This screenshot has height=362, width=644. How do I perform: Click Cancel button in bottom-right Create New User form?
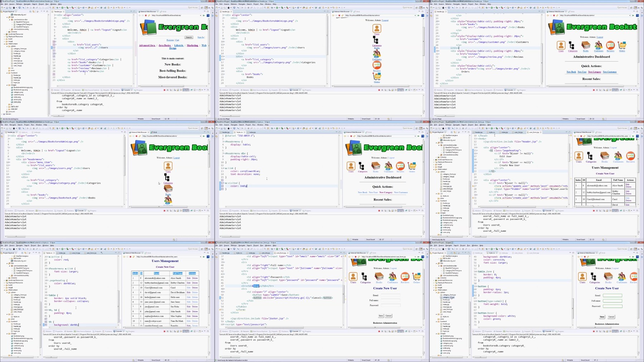coord(611,317)
